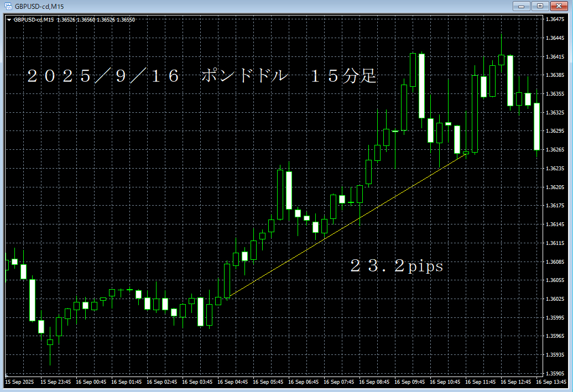The width and height of the screenshot is (573, 392).
Task: Click the "16 Sep 01:45" time axis label
Action: [127, 381]
